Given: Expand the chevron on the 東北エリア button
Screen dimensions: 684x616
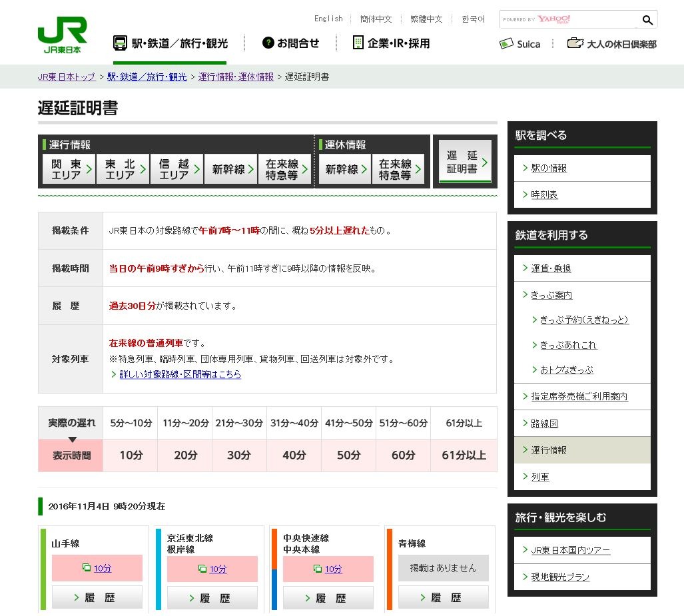Looking at the screenshot, I should click(x=145, y=168).
